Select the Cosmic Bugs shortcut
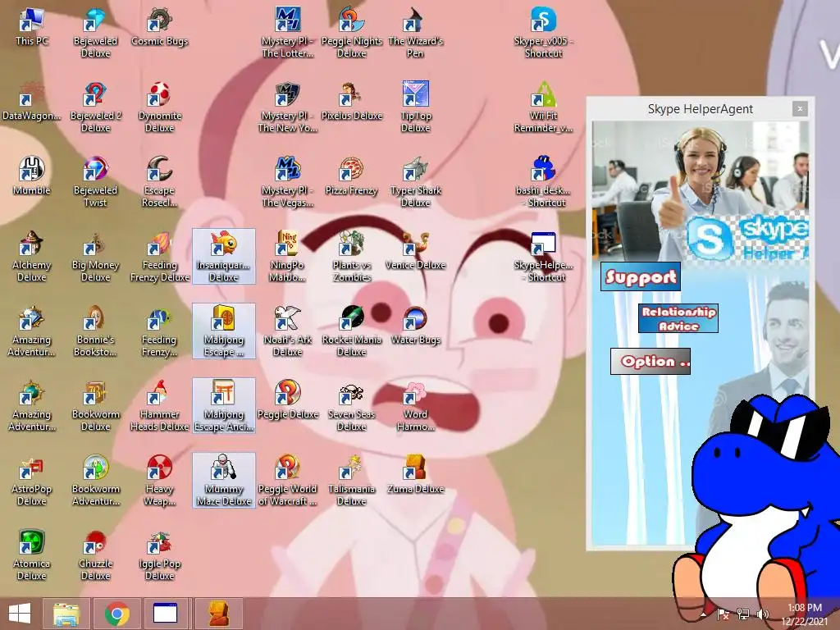 point(159,27)
